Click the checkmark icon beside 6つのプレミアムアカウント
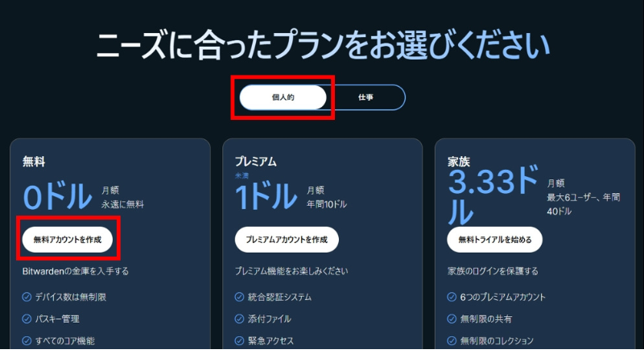Image resolution: width=644 pixels, height=362 pixels. point(452,298)
